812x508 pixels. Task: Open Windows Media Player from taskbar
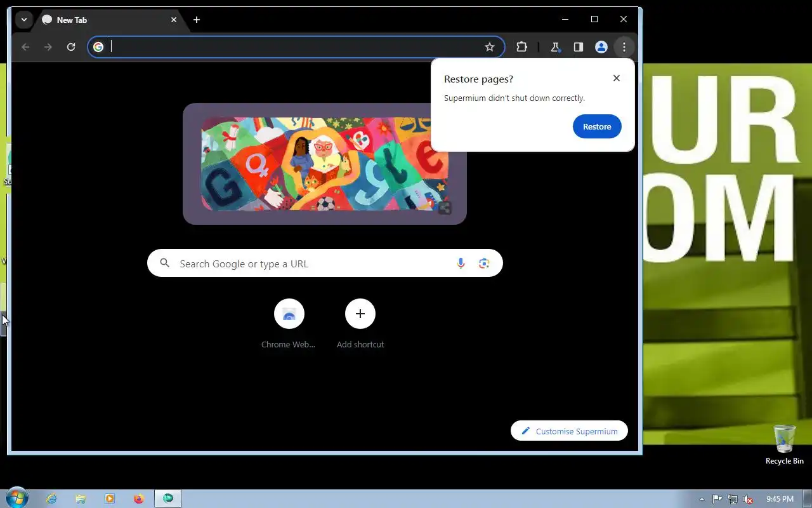click(110, 499)
